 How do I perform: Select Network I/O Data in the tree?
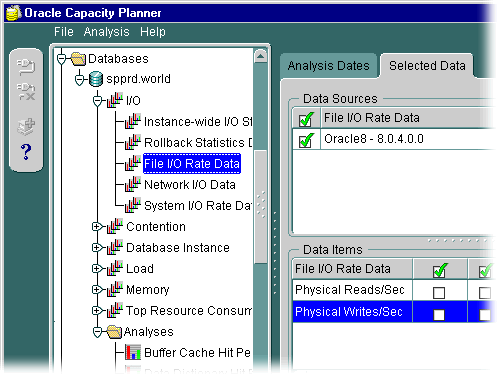coord(190,185)
